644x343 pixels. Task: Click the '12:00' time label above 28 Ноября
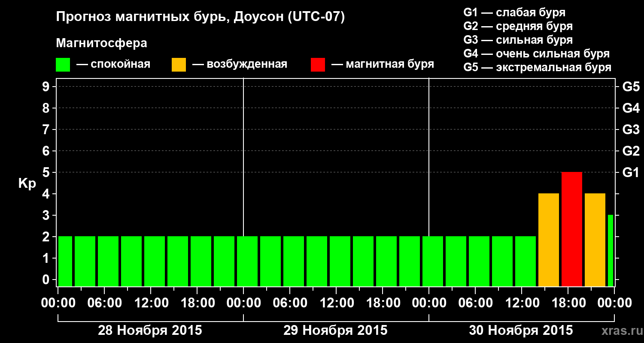[x=151, y=303]
